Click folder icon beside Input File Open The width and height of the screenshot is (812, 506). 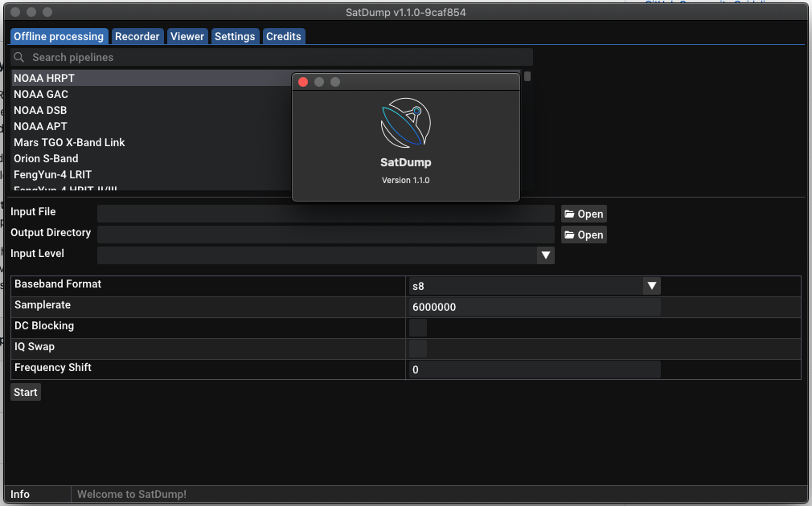click(x=570, y=214)
